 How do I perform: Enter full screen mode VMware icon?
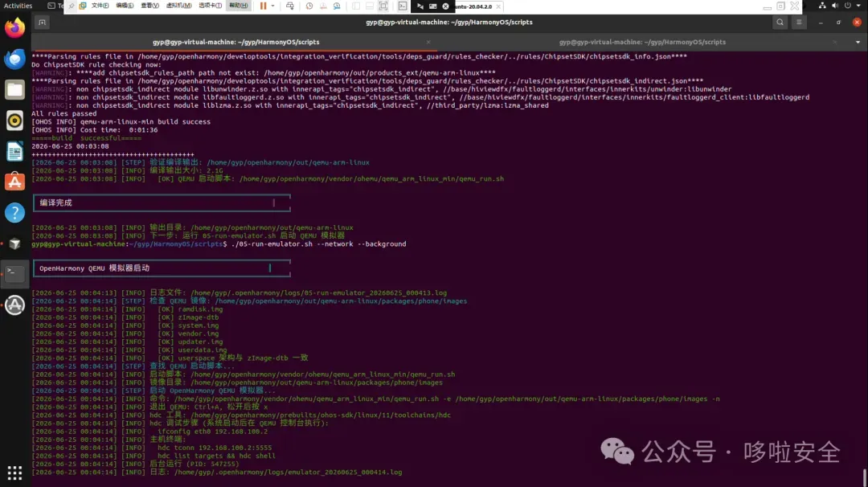tap(383, 6)
